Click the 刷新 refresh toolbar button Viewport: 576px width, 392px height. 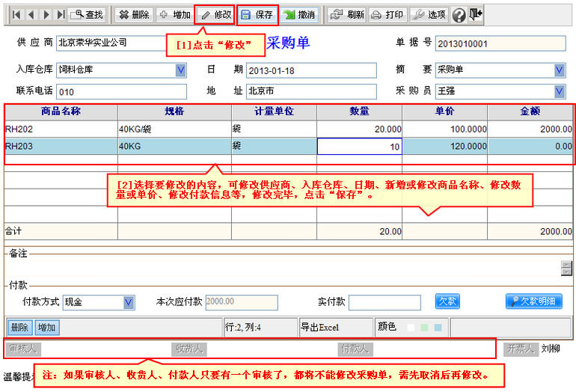(x=347, y=14)
